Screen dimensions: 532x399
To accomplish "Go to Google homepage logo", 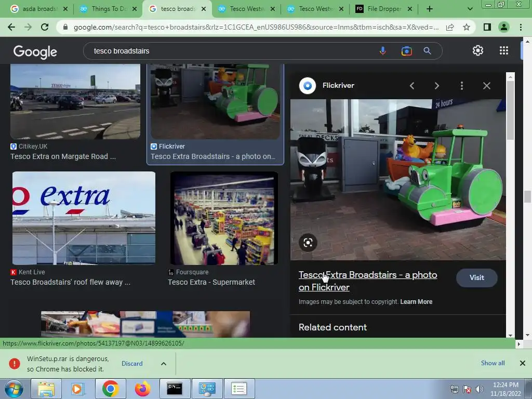I will (35, 51).
